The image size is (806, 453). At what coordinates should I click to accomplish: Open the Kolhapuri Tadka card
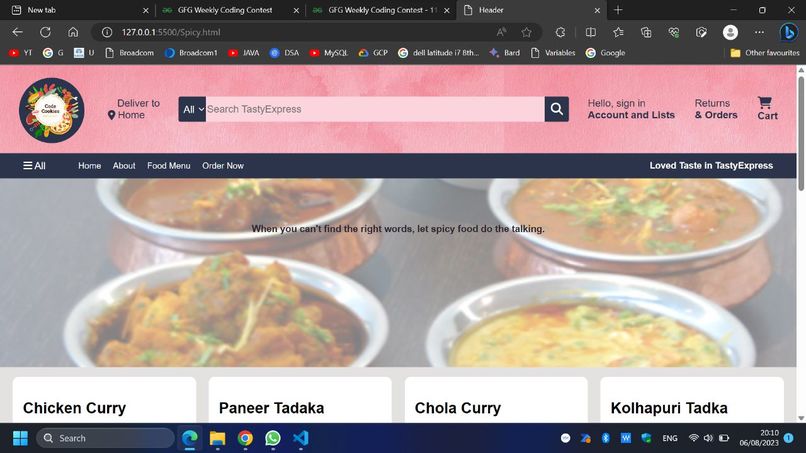692,400
